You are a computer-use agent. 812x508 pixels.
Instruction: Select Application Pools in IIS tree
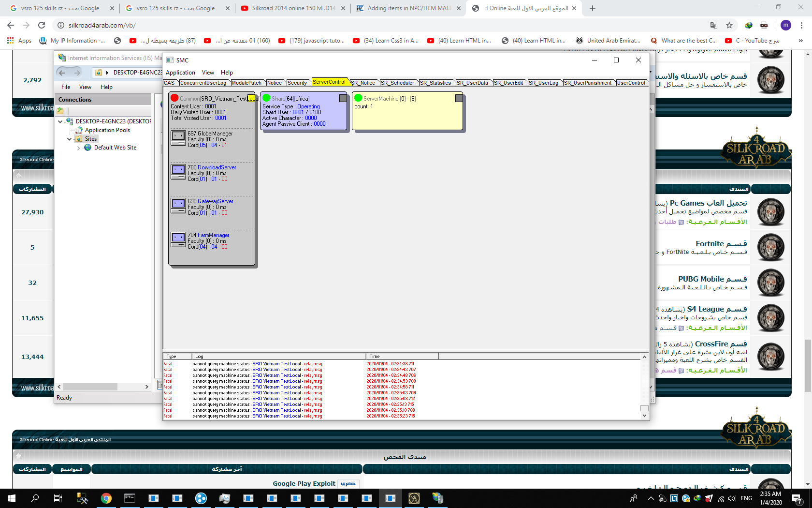(x=107, y=130)
